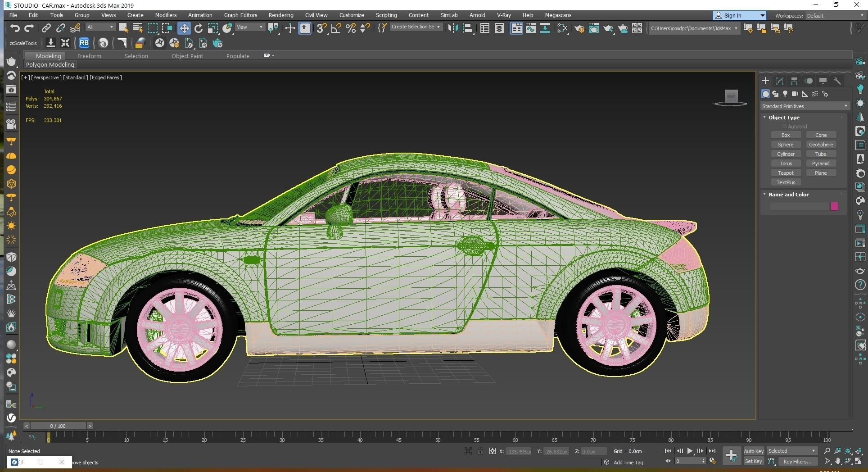Click the Undo arrow icon
The image size is (868, 472).
15,28
